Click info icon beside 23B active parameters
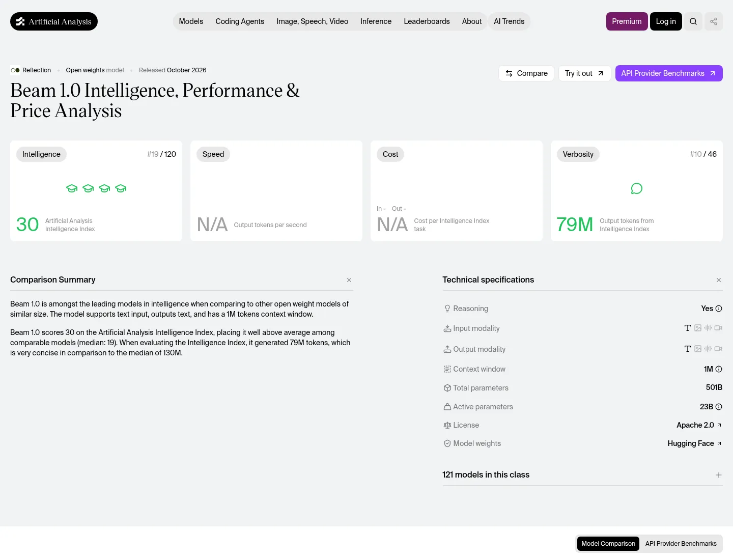Image resolution: width=733 pixels, height=560 pixels. pyautogui.click(x=719, y=407)
